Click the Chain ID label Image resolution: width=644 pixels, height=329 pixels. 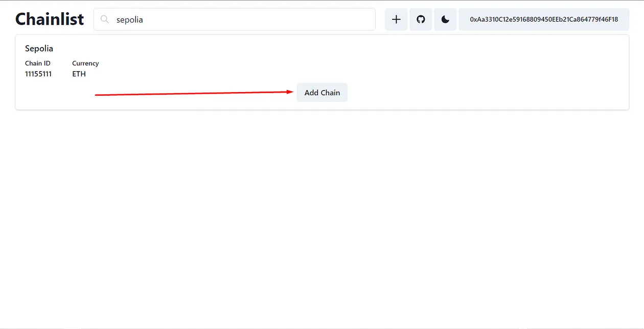[x=38, y=63]
